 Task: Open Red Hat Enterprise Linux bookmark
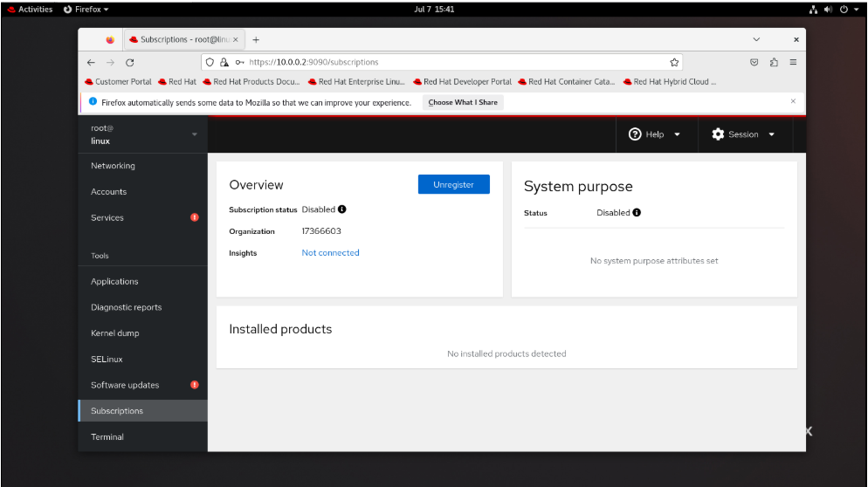[x=356, y=82]
